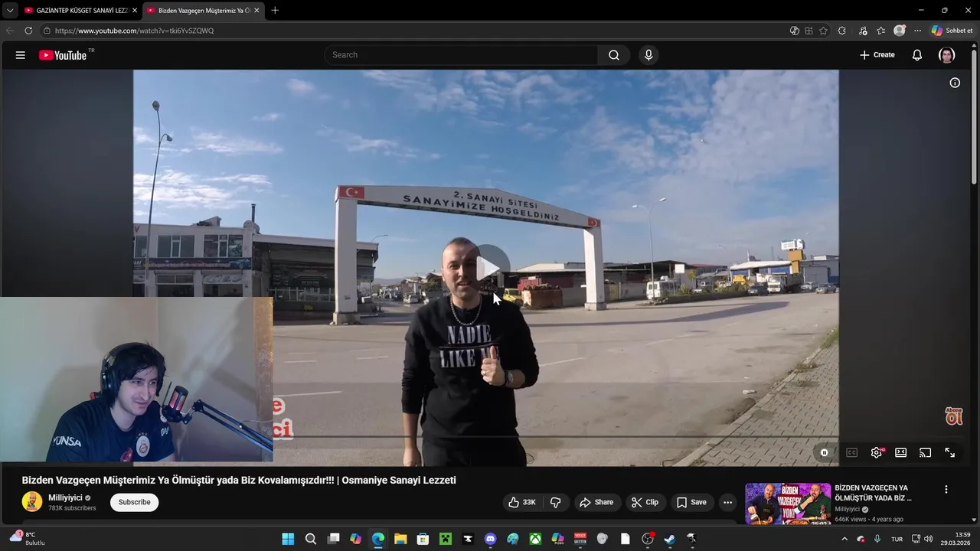Open OBS Studio from the taskbar
Viewport: 980px width, 551px height.
pyautogui.click(x=648, y=539)
